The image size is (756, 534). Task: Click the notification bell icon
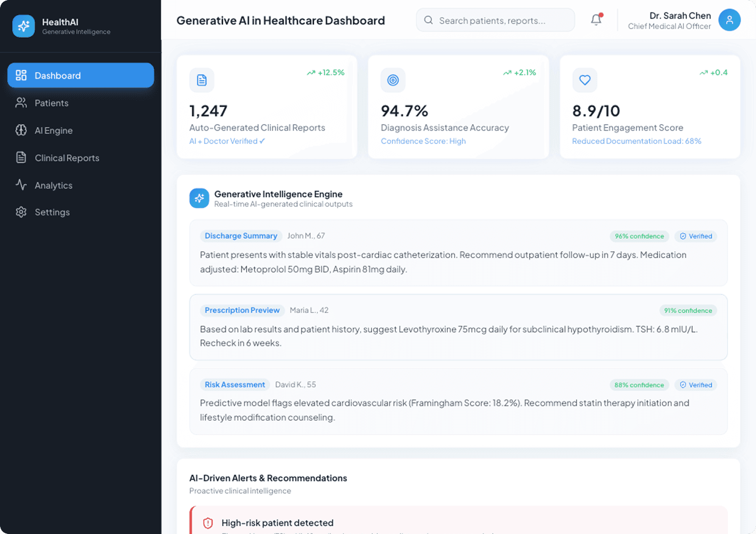tap(596, 20)
